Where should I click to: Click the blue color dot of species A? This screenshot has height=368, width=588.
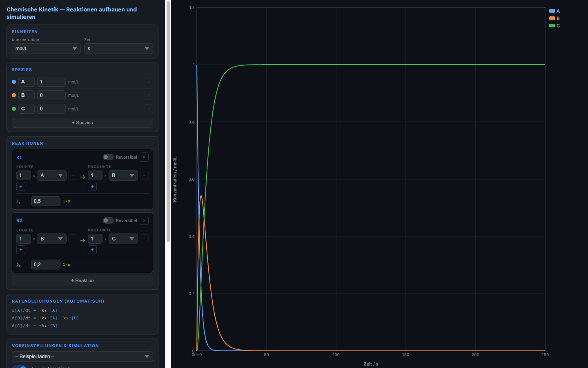point(14,82)
